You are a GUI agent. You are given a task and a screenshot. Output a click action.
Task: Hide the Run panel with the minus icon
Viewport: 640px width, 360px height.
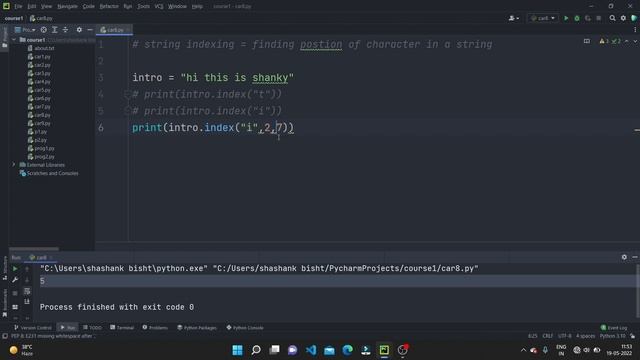pyautogui.click(x=635, y=257)
